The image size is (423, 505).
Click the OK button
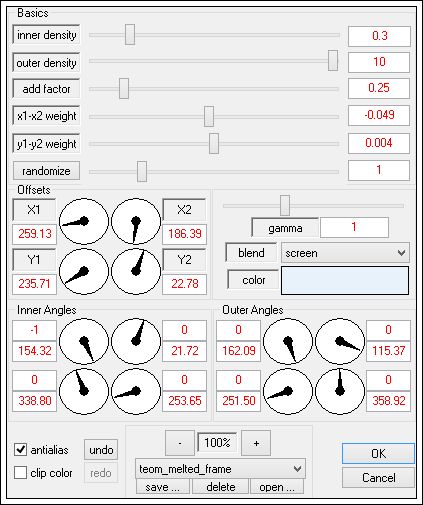378,454
